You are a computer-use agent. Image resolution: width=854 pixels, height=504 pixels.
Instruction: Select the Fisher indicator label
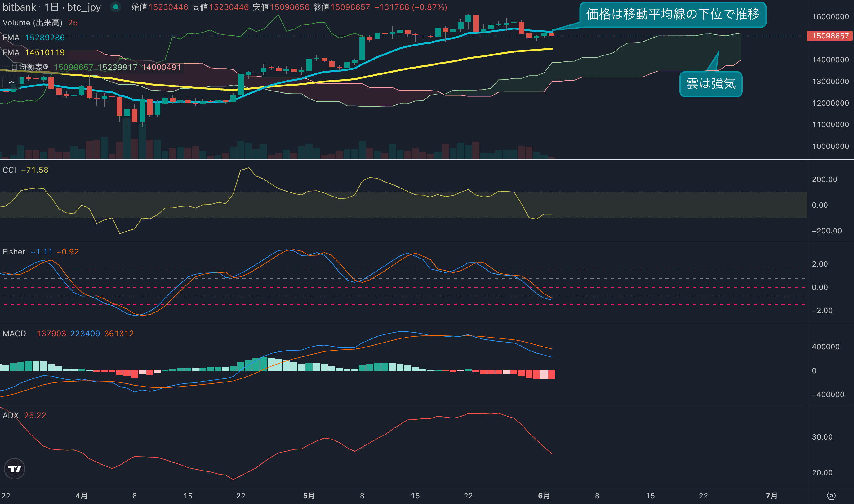[x=14, y=252]
